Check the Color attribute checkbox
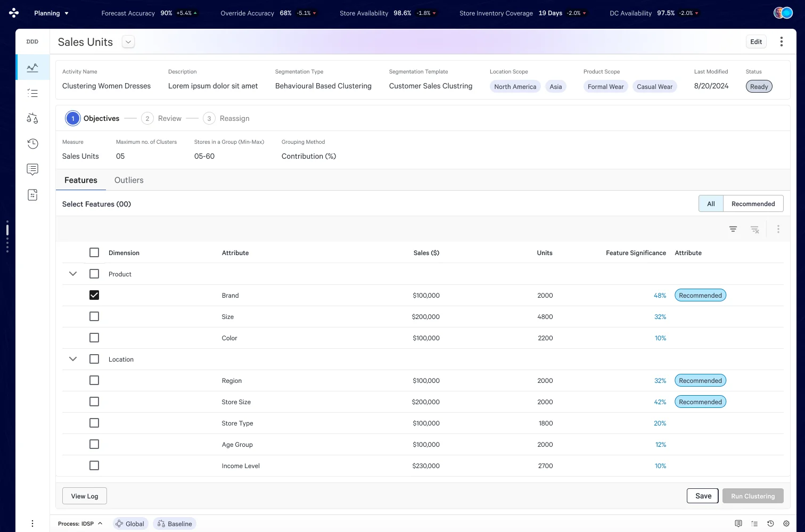Viewport: 805px width, 532px height. point(94,338)
